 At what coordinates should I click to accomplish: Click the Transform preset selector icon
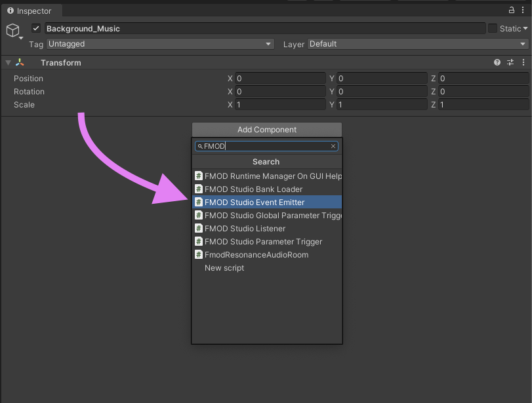[511, 63]
